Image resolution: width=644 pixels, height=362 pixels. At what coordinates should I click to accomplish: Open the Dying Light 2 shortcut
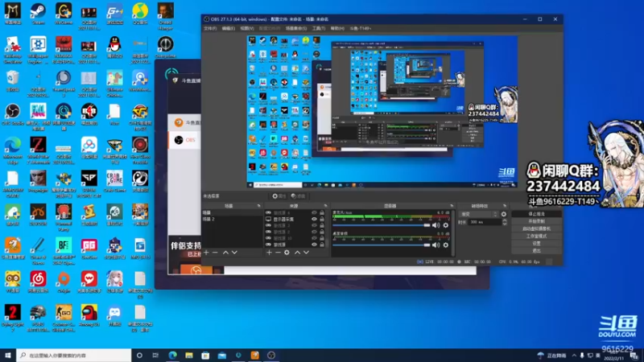pos(12,319)
